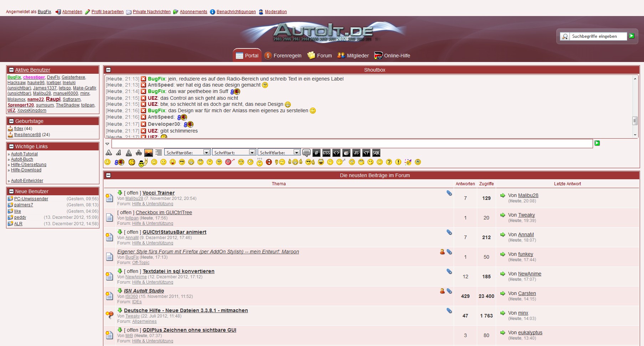The width and height of the screenshot is (644, 346).
Task: Toggle strikethrough formatting in shoutbox
Action: click(x=139, y=153)
